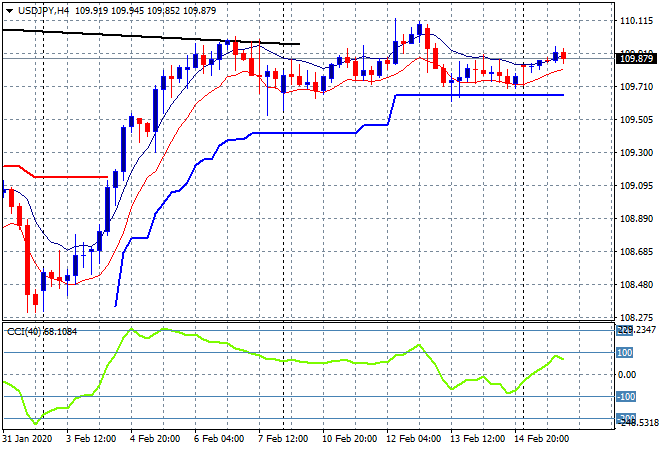This screenshot has width=660, height=450.
Task: Click the 13 Feb 12:00 time label
Action: pos(477,439)
